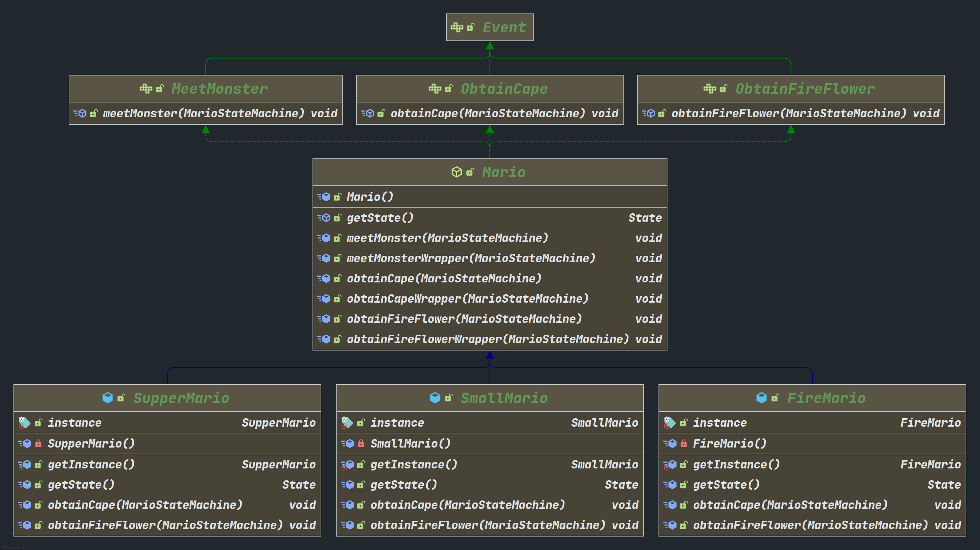Viewport: 980px width, 550px height.
Task: Click the red private lock on SupperMario() constructor
Action: [38, 444]
